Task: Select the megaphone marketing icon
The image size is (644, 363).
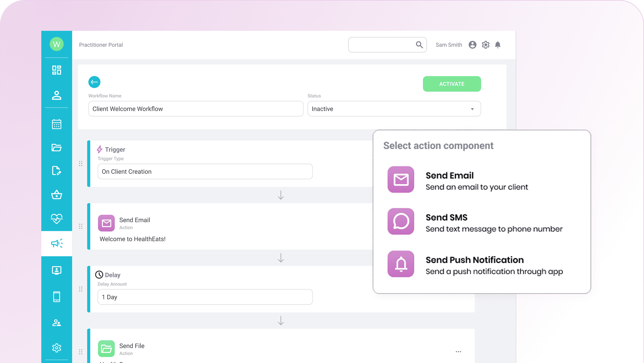Action: [57, 243]
